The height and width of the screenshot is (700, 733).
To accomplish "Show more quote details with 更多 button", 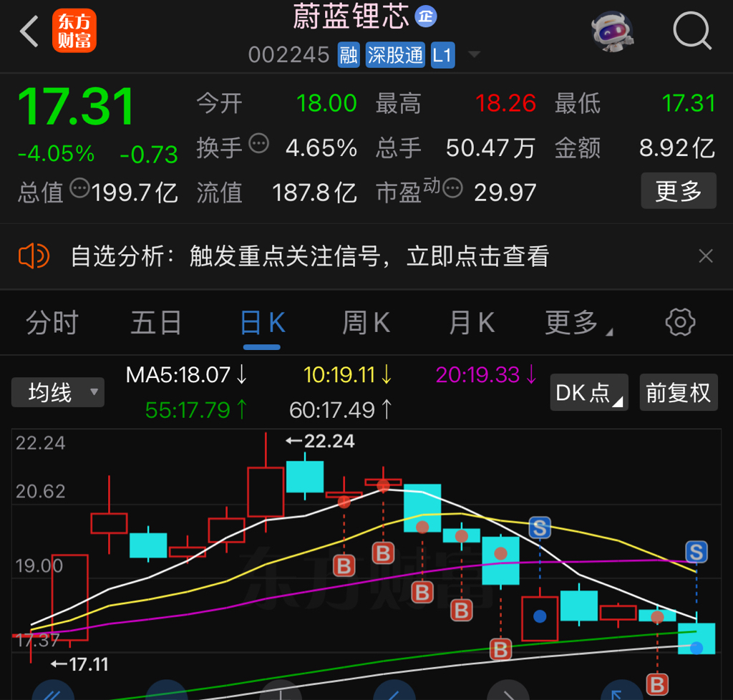I will [679, 190].
